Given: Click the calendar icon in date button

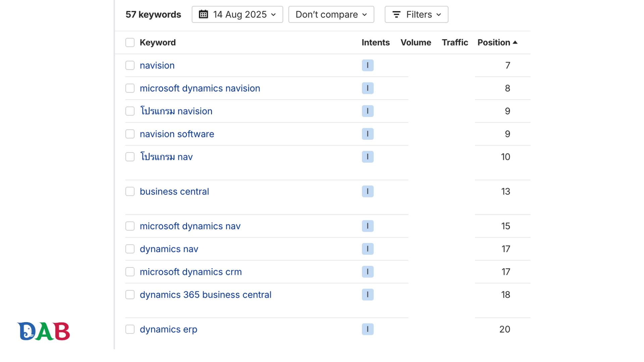Looking at the screenshot, I should point(203,14).
